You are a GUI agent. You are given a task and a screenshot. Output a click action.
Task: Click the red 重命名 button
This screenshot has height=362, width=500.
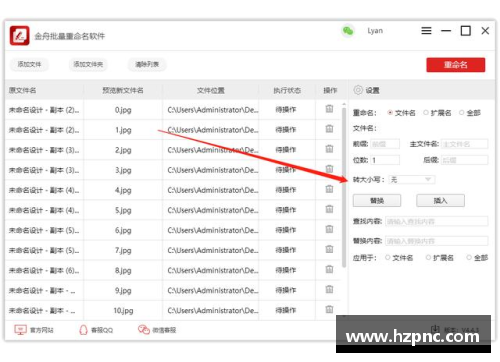click(456, 65)
